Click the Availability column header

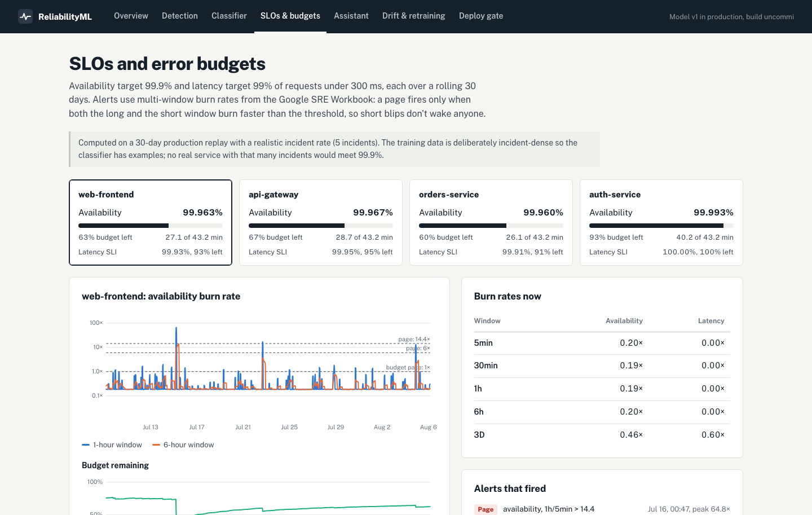624,321
